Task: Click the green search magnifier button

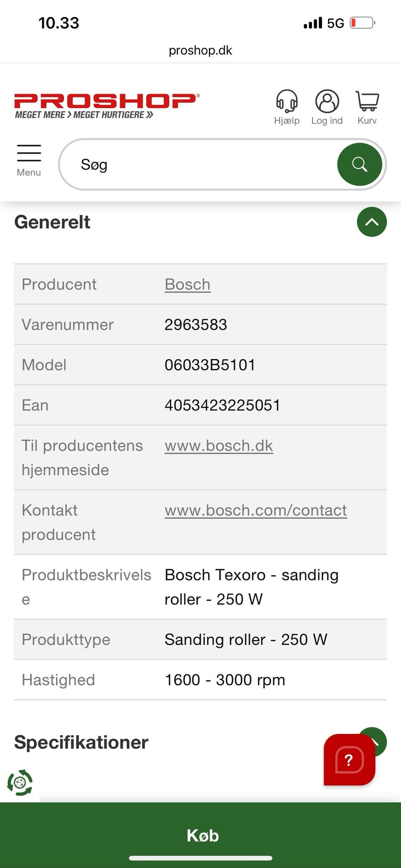Action: [359, 164]
